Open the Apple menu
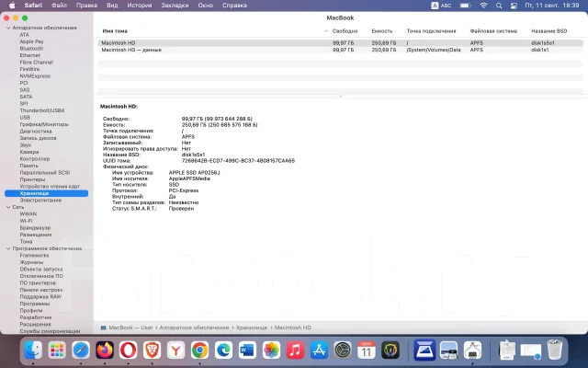This screenshot has width=588, height=368. point(12,6)
